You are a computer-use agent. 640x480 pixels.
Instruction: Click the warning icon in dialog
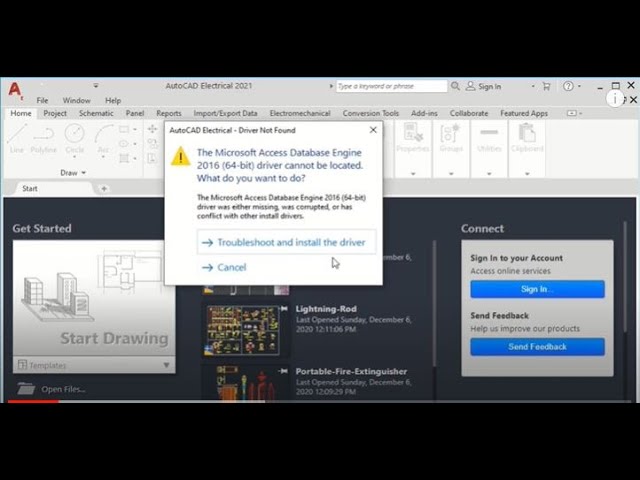(x=180, y=156)
